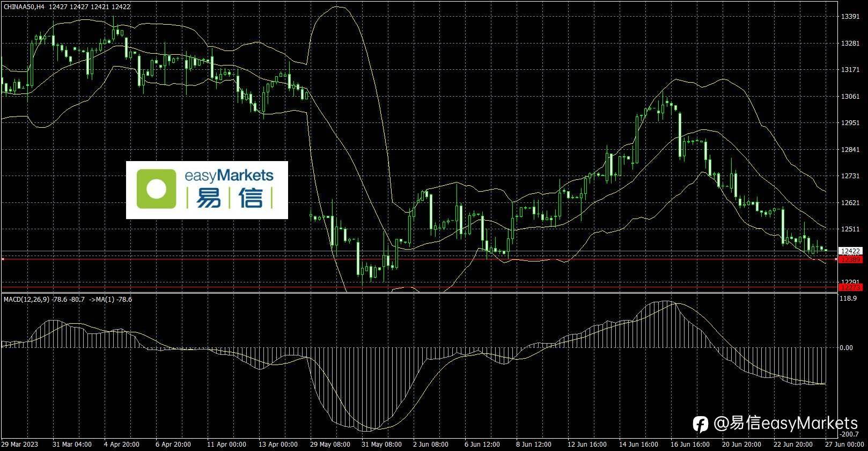This screenshot has height=451, width=868.
Task: Click the 29 Mar 2023 date label
Action: click(20, 445)
